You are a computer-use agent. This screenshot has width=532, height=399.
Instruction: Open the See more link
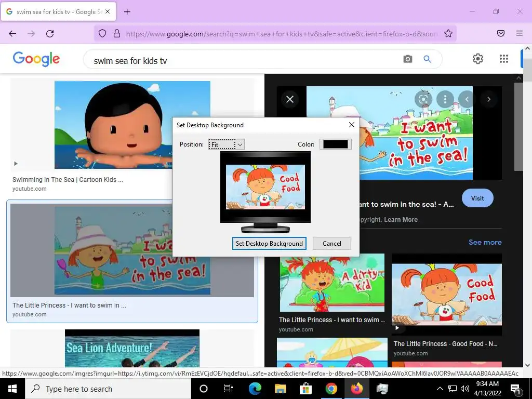485,242
